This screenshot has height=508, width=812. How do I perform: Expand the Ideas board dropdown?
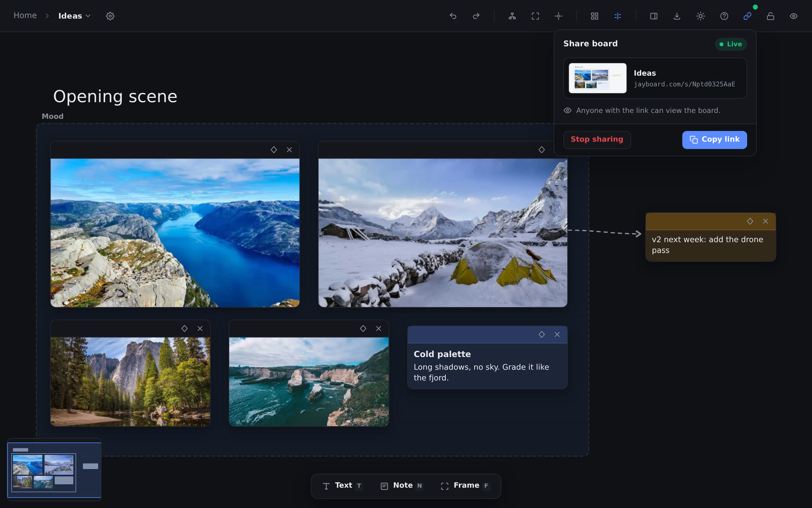(x=74, y=16)
